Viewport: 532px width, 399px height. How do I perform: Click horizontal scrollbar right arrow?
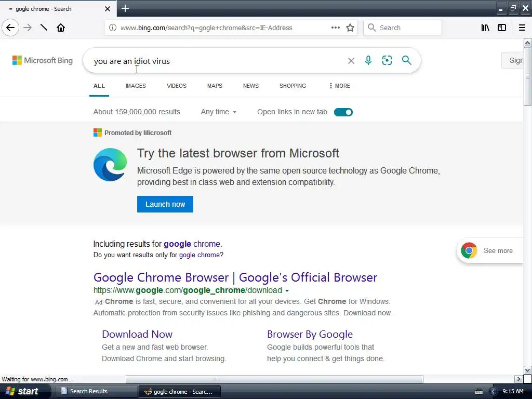click(x=518, y=379)
